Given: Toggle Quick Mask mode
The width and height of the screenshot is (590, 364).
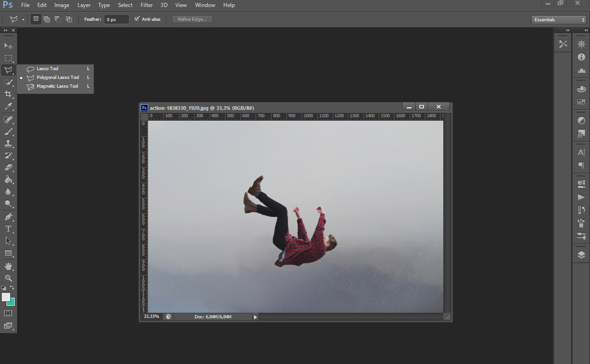Looking at the screenshot, I should [x=8, y=313].
